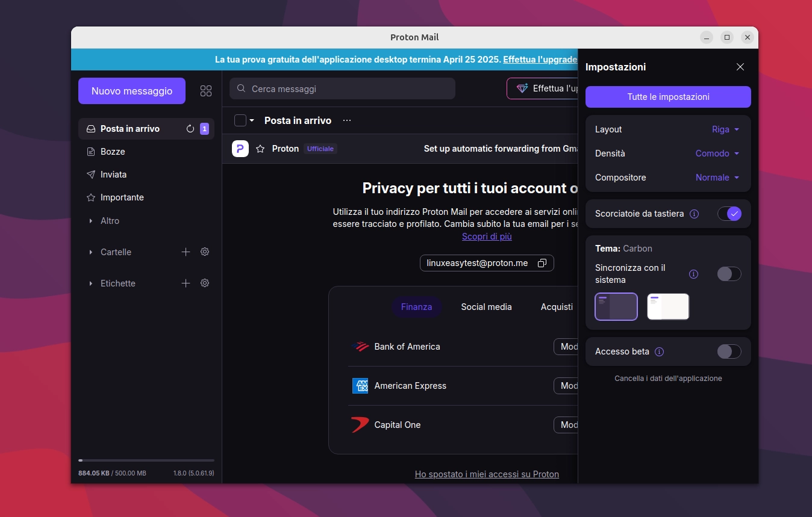Focus the Cerca messaggi search field
Image resolution: width=812 pixels, height=517 pixels.
pyautogui.click(x=342, y=88)
